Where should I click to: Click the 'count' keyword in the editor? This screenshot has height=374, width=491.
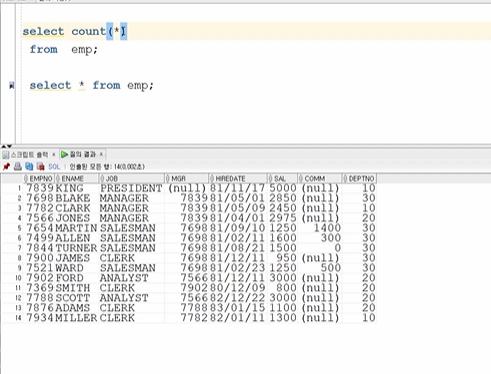88,31
